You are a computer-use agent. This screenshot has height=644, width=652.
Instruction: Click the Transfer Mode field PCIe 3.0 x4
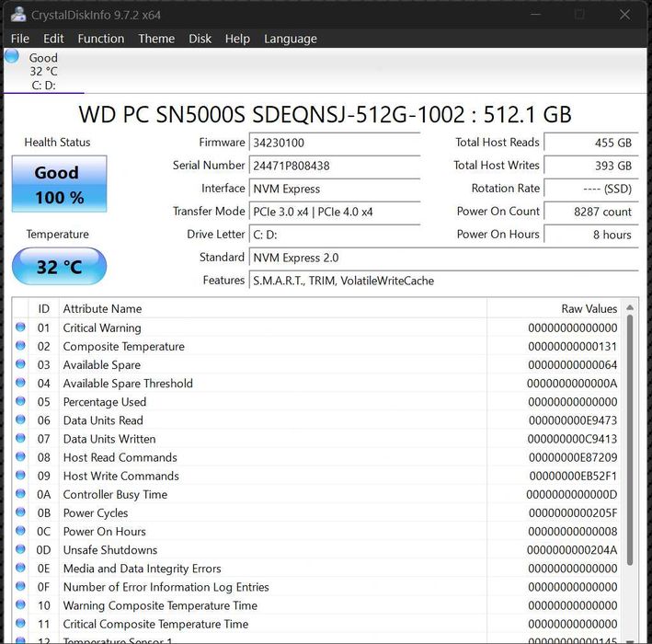(x=335, y=212)
